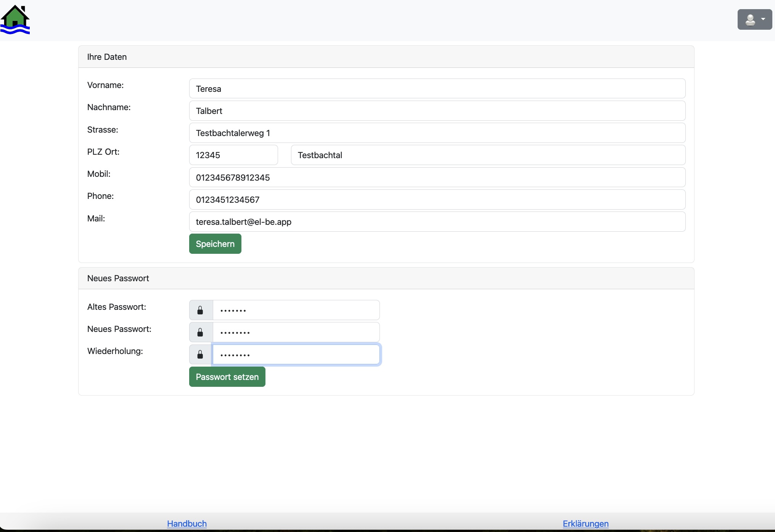Focus the Mobil number field
Screen dimensions: 775x532
437,178
